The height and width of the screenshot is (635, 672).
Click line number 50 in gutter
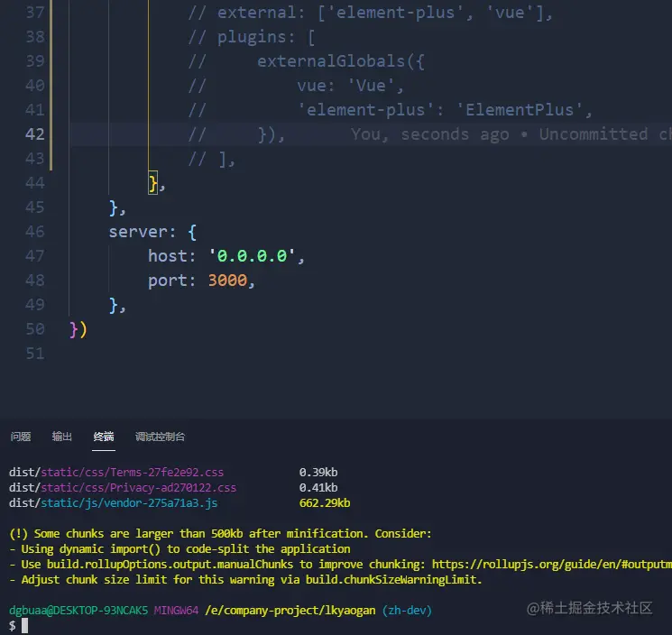tap(35, 329)
